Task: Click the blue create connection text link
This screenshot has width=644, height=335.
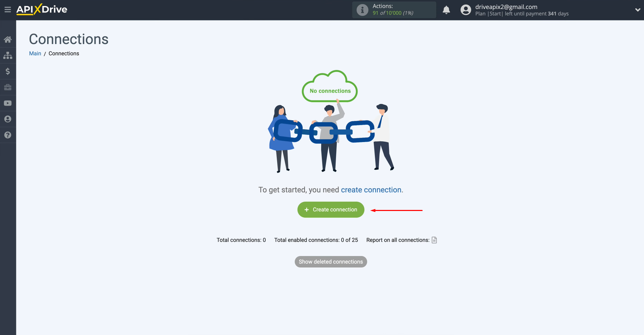Action: tap(371, 190)
